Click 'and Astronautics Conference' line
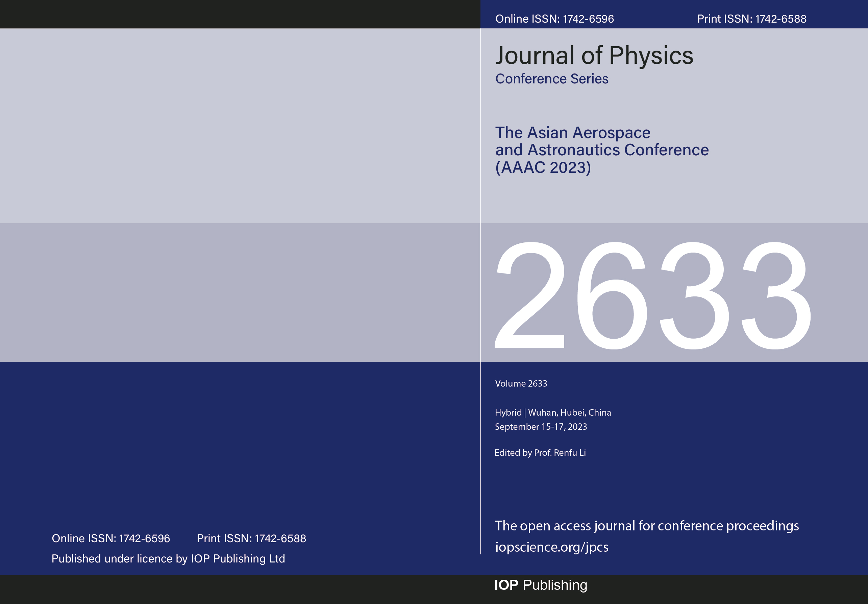The width and height of the screenshot is (868, 604). (x=602, y=150)
